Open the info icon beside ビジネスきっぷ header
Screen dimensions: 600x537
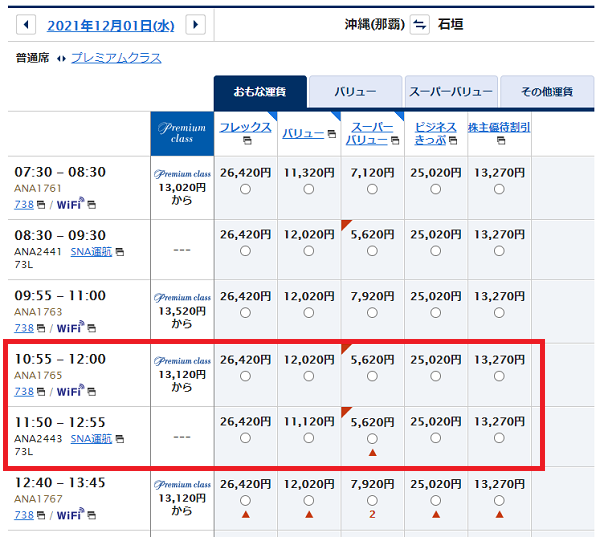point(453,140)
